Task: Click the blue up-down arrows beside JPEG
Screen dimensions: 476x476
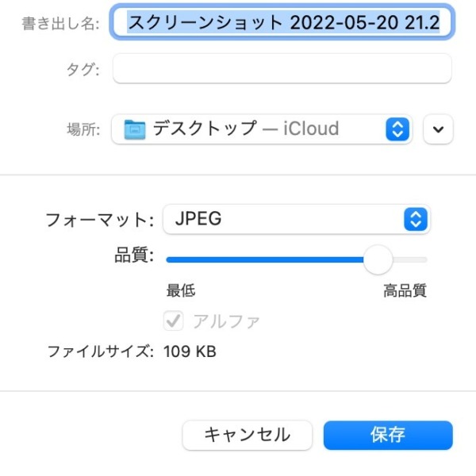Action: point(416,219)
